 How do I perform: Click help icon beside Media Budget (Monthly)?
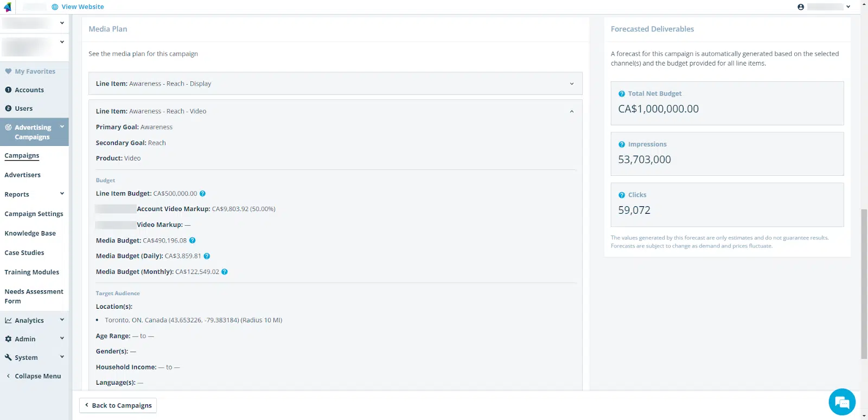[x=225, y=272]
